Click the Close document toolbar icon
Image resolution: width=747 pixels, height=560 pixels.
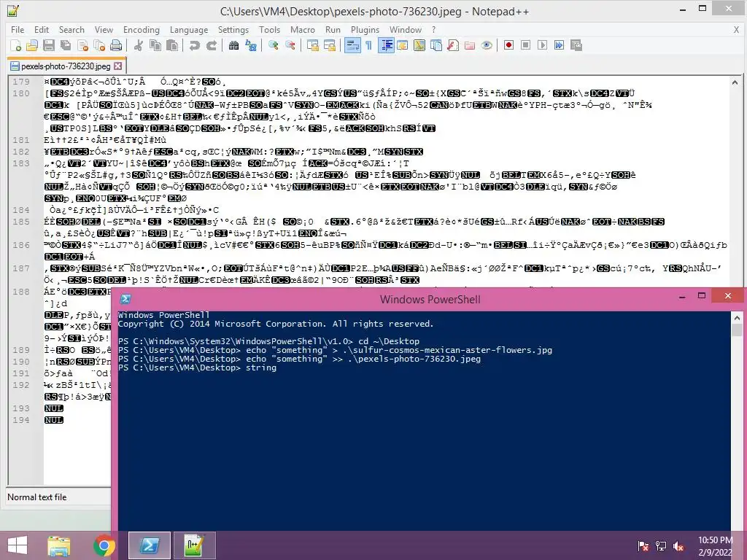click(x=82, y=45)
